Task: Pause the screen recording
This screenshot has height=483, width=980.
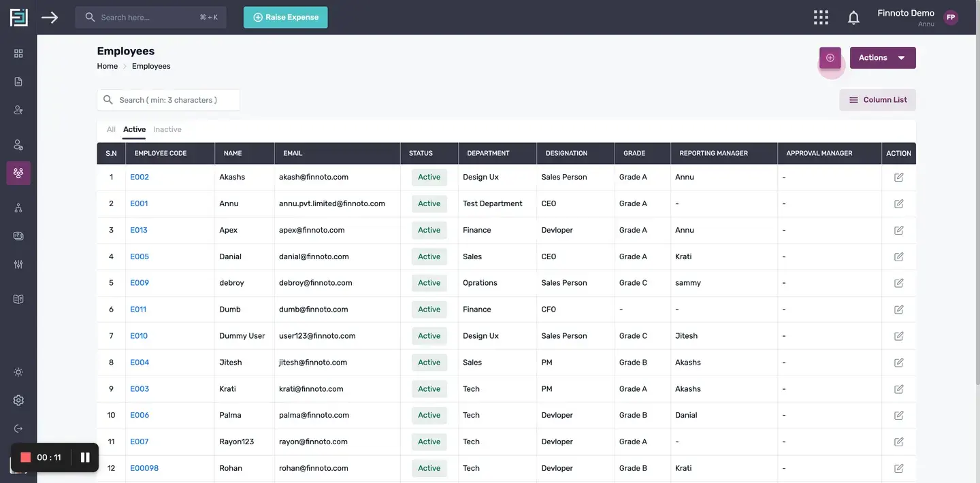Action: tap(85, 457)
